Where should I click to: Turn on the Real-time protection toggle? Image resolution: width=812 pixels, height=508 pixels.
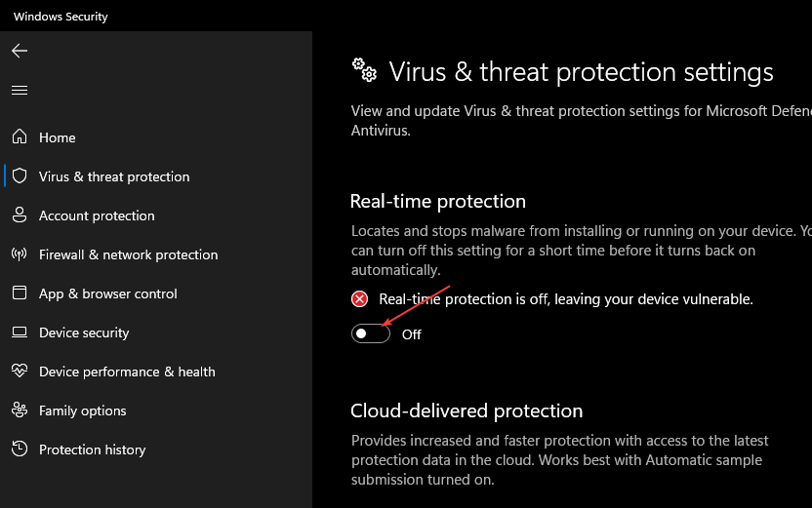coord(371,333)
